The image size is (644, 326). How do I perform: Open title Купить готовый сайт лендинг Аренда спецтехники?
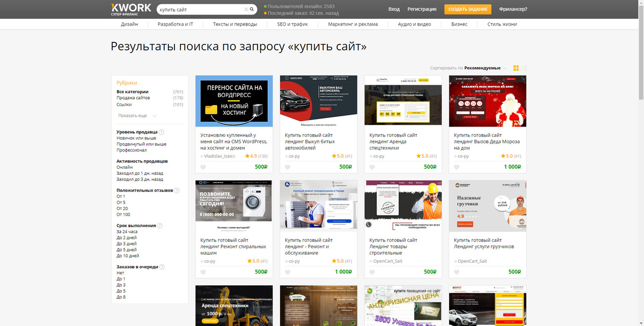pyautogui.click(x=394, y=142)
